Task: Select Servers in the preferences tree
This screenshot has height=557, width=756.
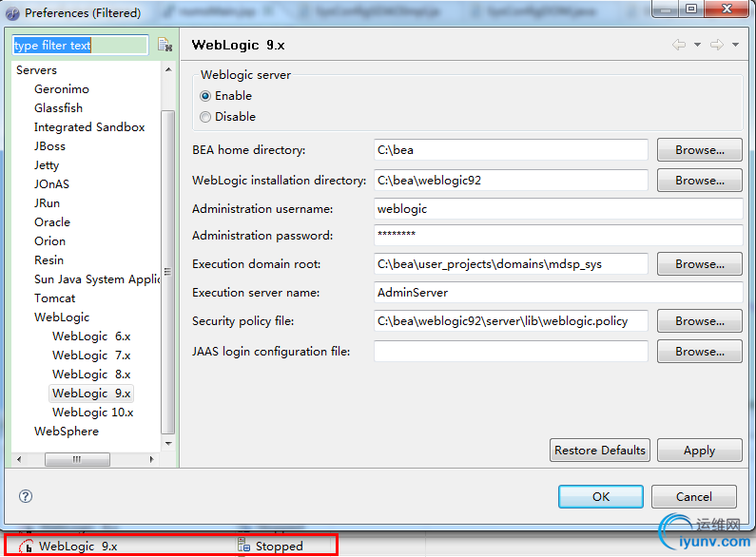Action: pyautogui.click(x=37, y=70)
